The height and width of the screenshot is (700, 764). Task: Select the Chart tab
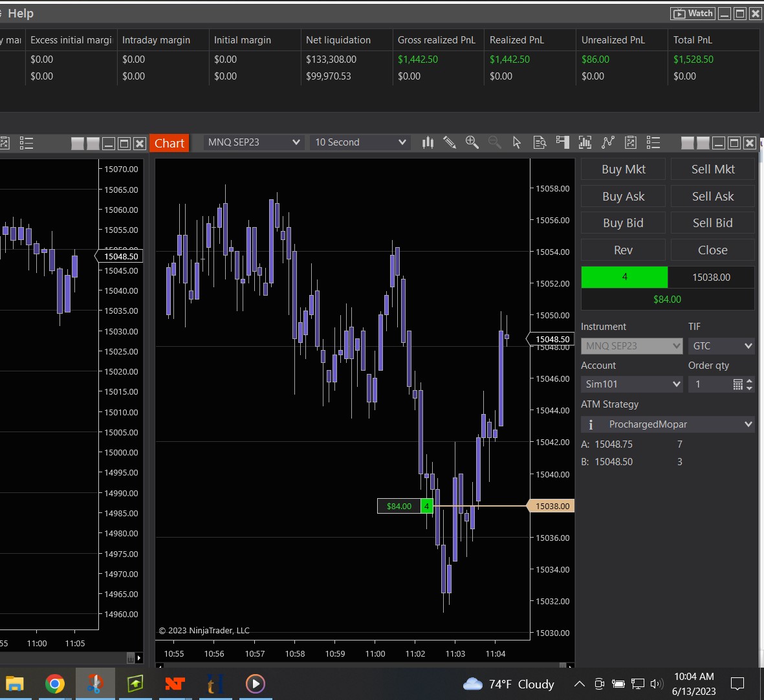(x=169, y=143)
